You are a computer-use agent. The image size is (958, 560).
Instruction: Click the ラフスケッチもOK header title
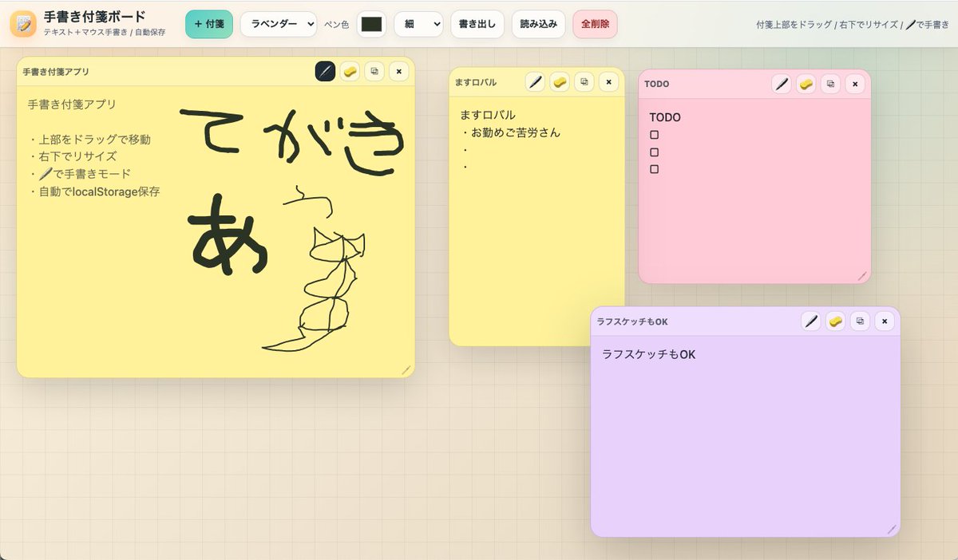pos(632,321)
